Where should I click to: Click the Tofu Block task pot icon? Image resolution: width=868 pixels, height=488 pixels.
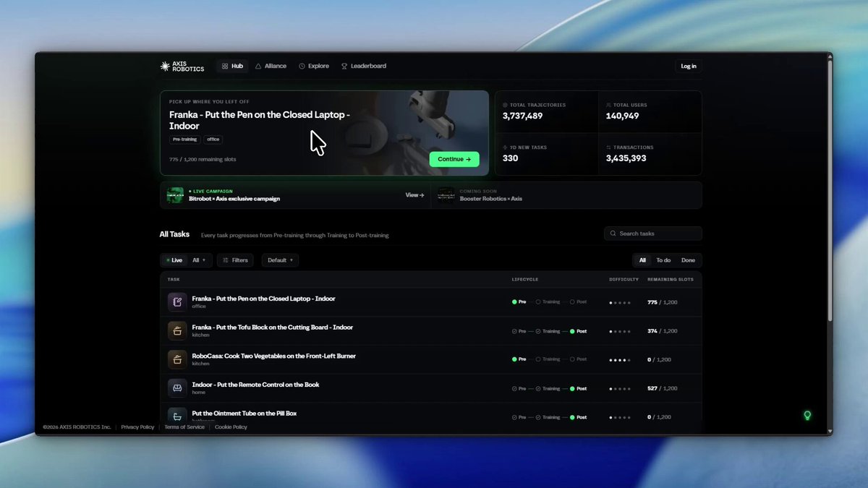(177, 331)
